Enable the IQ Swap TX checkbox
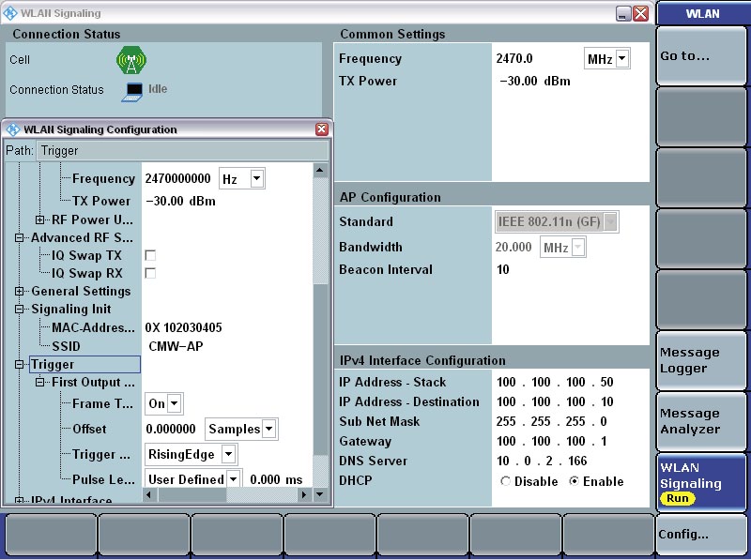This screenshot has width=751, height=560. click(150, 255)
